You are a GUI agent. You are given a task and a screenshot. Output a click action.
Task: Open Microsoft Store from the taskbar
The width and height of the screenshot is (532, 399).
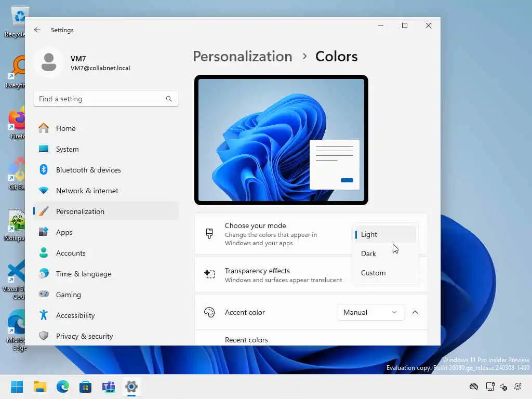86,387
